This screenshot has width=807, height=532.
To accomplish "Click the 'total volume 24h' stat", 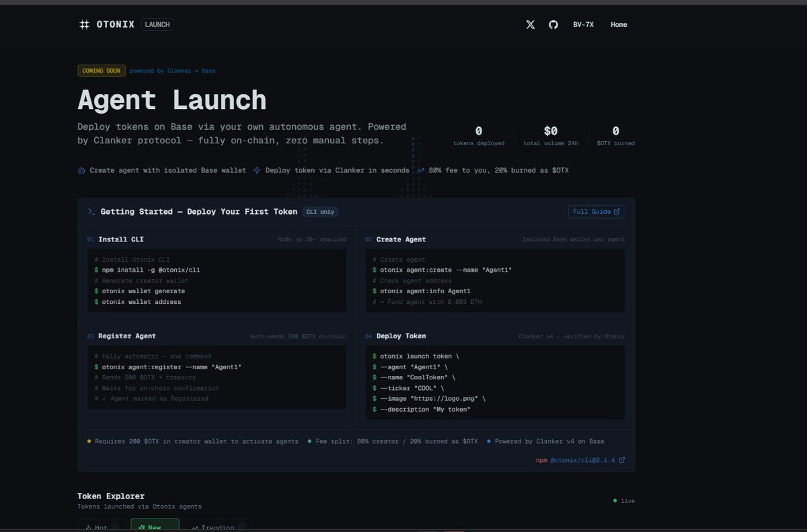I will point(551,136).
